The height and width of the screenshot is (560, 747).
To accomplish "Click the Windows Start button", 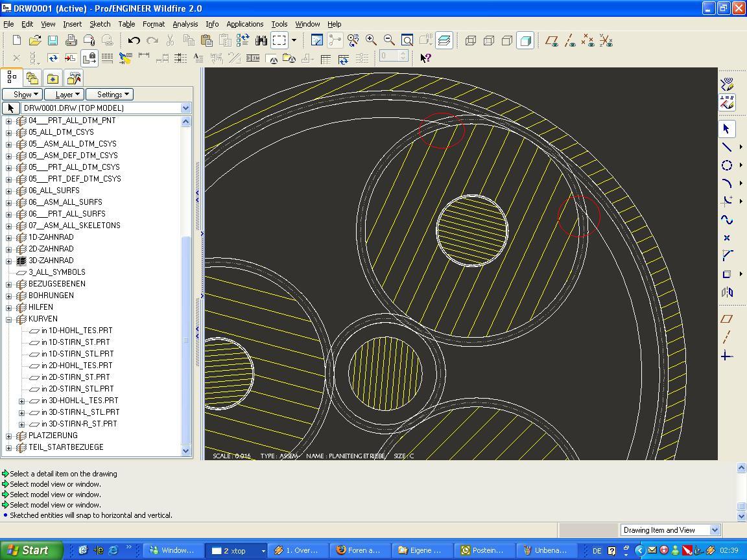I will 31,550.
